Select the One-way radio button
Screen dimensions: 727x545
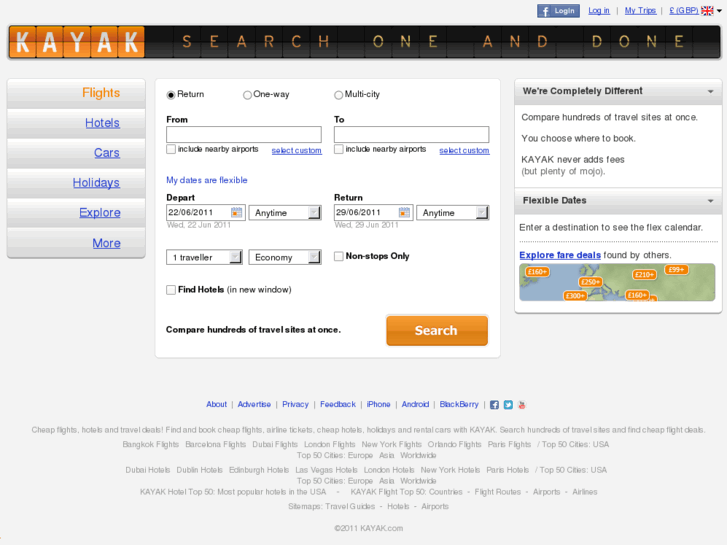pyautogui.click(x=247, y=95)
